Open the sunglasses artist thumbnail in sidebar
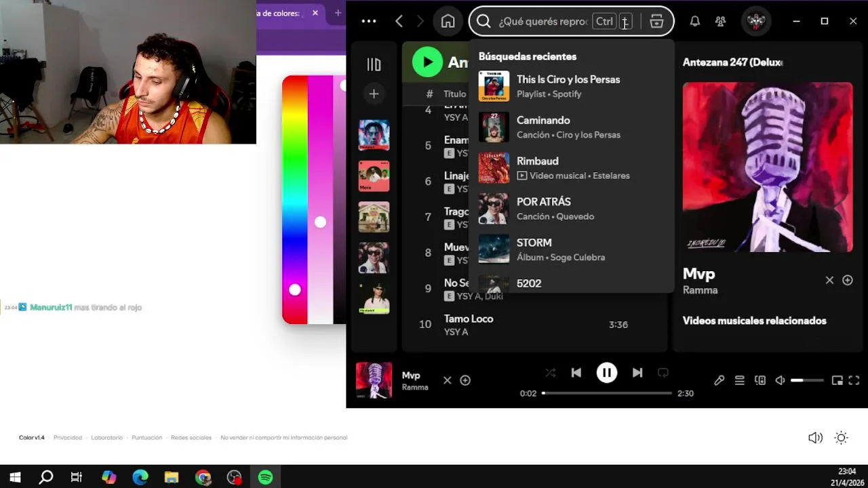Viewport: 868px width, 488px height. 374,258
